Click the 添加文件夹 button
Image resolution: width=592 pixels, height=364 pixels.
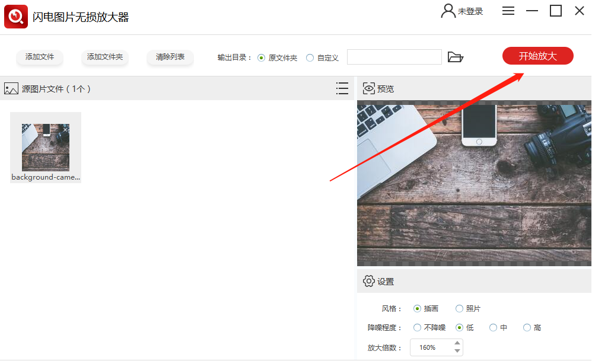click(105, 57)
